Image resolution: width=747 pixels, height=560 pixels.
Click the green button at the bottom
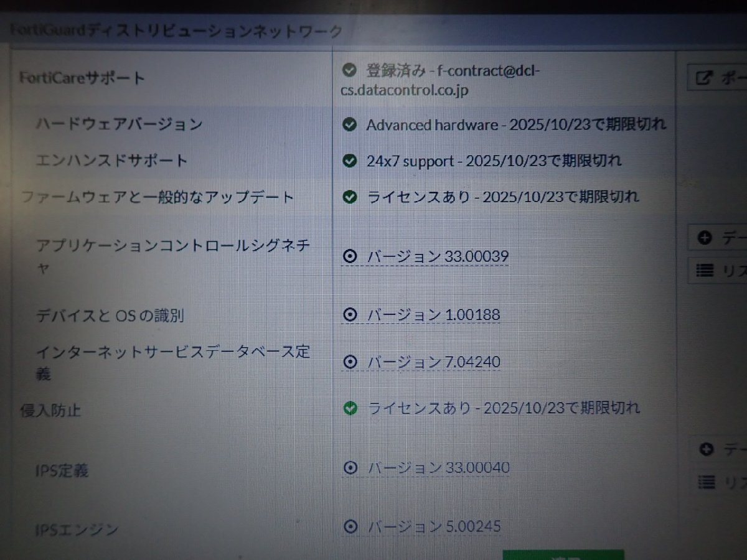pos(563,554)
